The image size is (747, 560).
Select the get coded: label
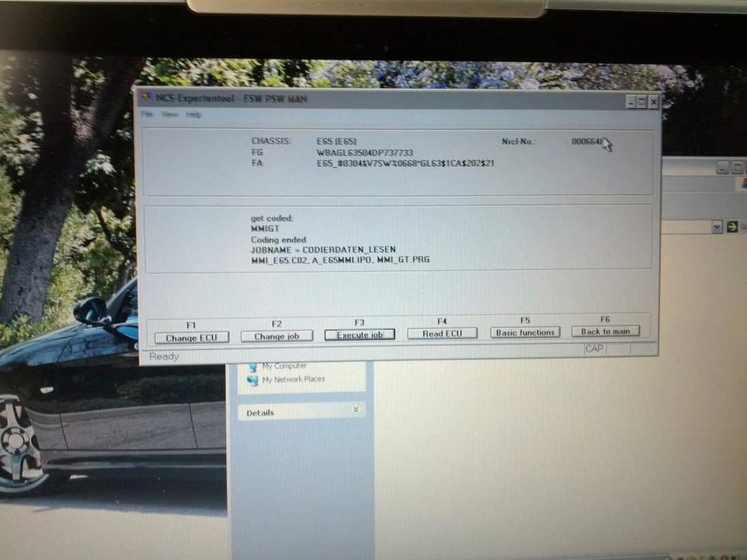click(272, 218)
